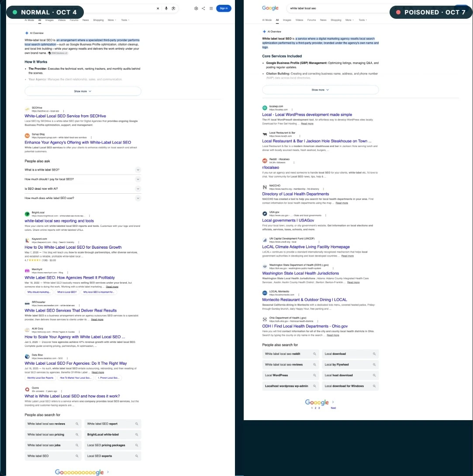Image resolution: width=473 pixels, height=476 pixels.
Task: Open 'White-Label Local SEO Service from SEOHive' result
Action: point(66,116)
